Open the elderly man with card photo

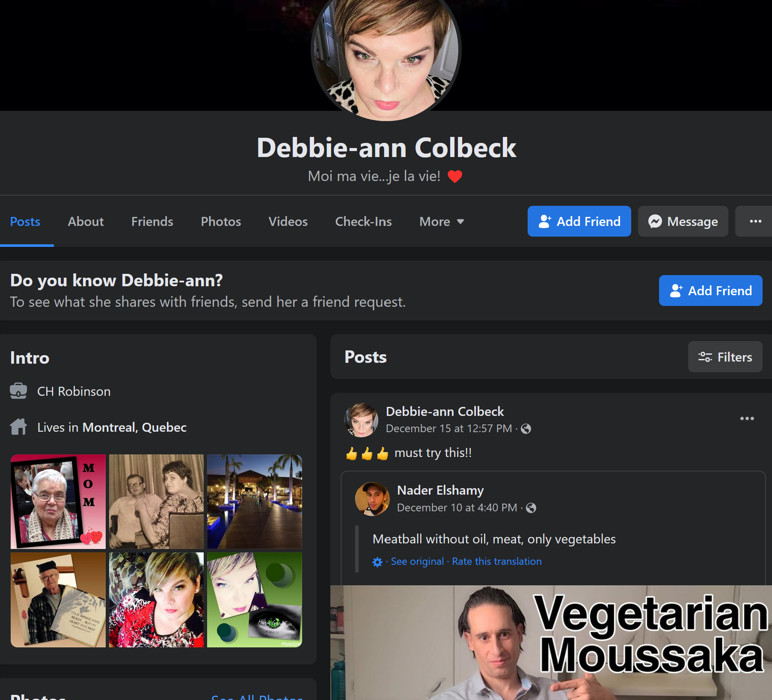pyautogui.click(x=58, y=600)
